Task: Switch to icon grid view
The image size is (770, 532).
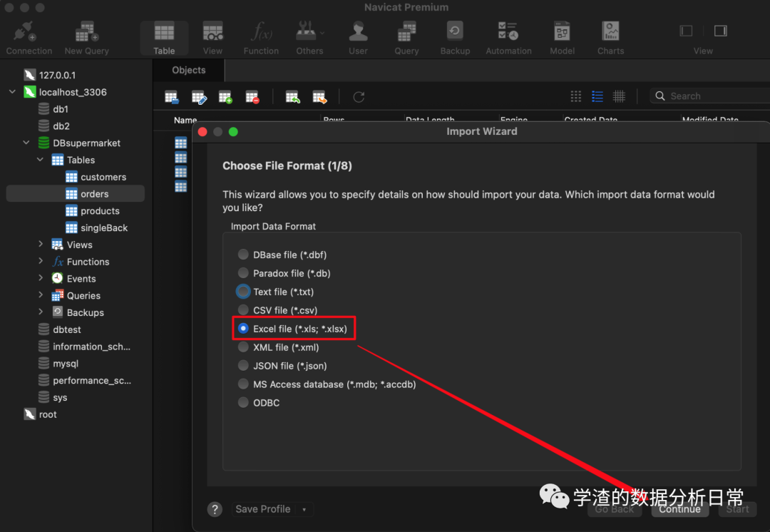Action: tap(576, 96)
